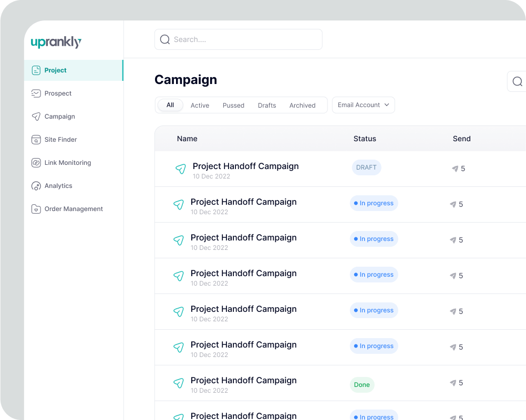
Task: Click the Link Monitoring sidebar icon
Action: click(x=36, y=163)
